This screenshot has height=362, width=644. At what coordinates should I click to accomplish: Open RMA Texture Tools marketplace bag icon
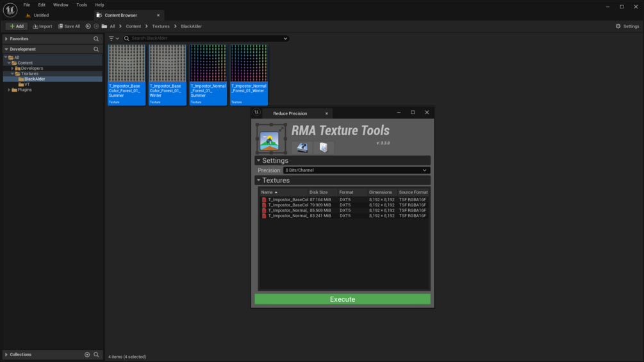coord(324,147)
